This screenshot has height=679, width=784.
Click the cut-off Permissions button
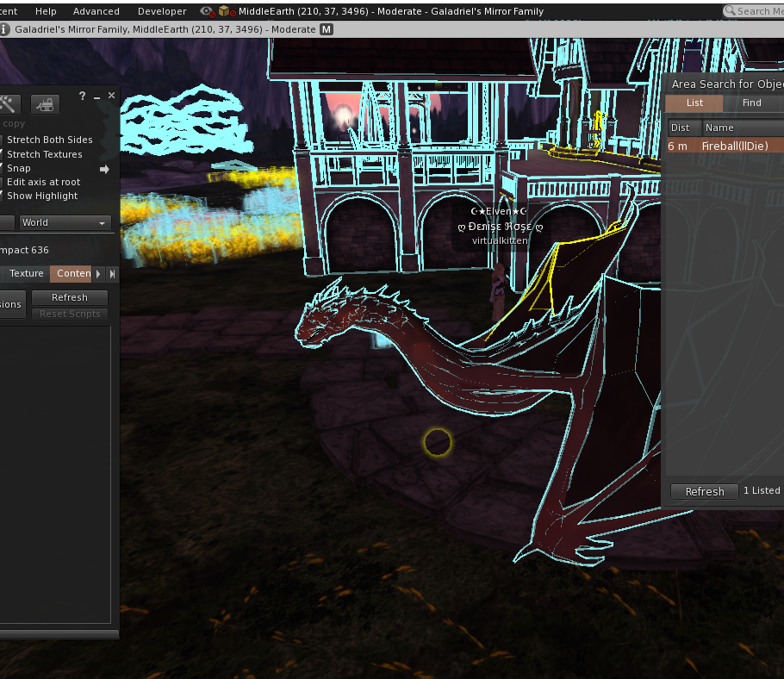tap(11, 304)
